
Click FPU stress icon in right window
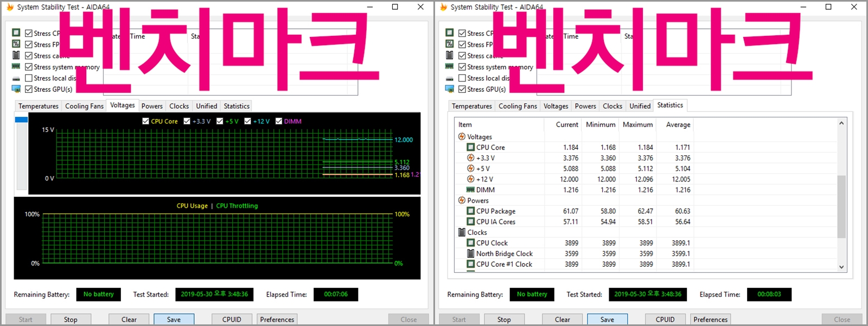tap(450, 44)
